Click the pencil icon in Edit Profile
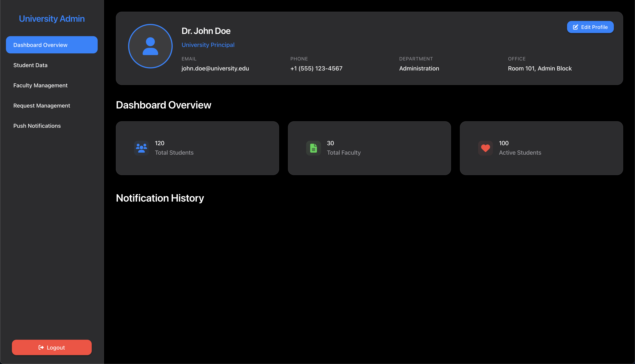Screen dimensions: 635x364 [x=575, y=27]
